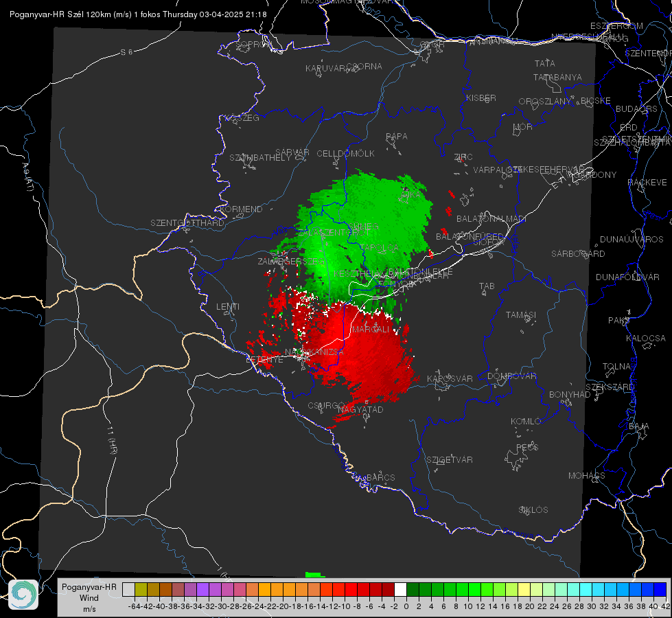Click the ESZTERGOM city label
672x618 pixels.
(616, 25)
